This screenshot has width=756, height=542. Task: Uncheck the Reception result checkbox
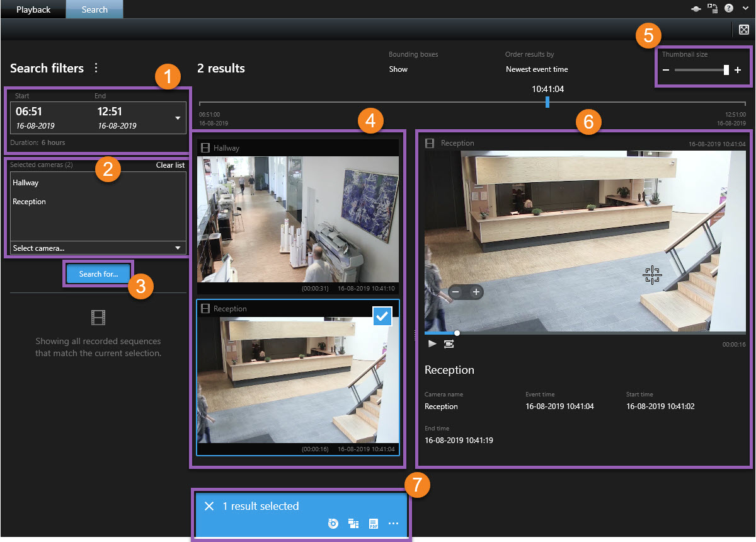pyautogui.click(x=382, y=318)
